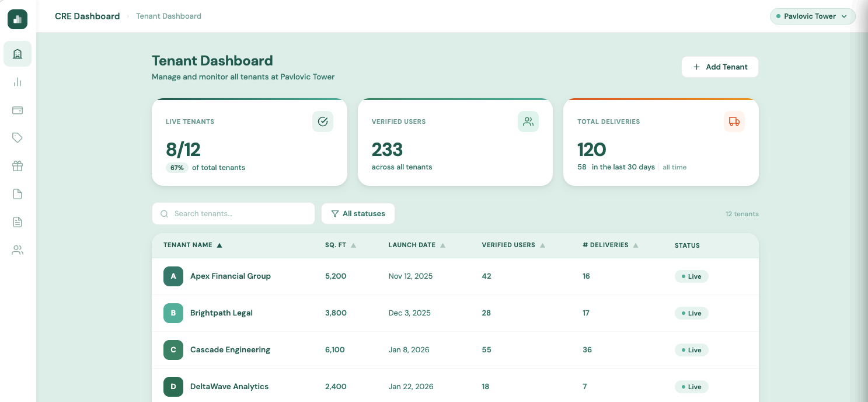The image size is (868, 402).
Task: Click the Live status badge for Apex Financial
Action: [691, 276]
